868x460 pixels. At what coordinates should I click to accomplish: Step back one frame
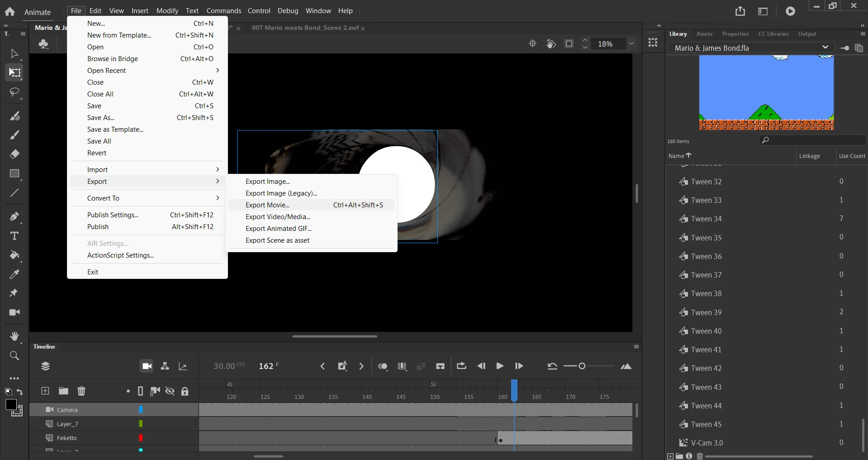pos(481,366)
